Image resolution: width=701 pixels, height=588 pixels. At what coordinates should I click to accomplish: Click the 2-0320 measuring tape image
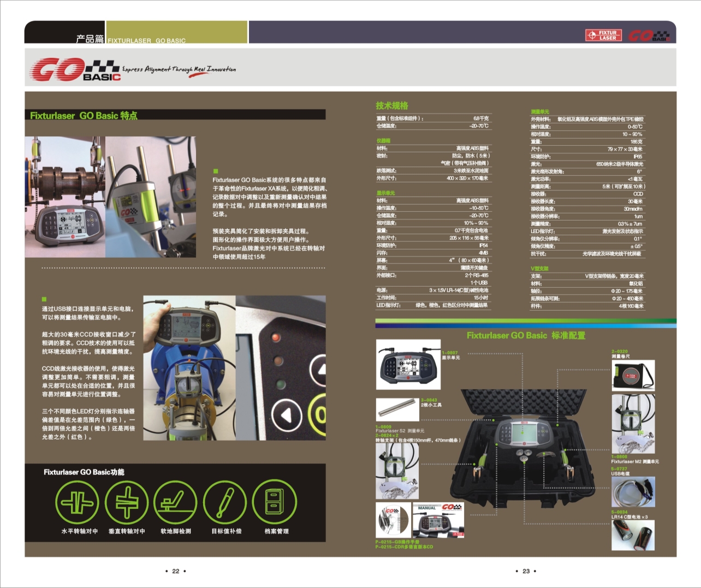tap(633, 376)
